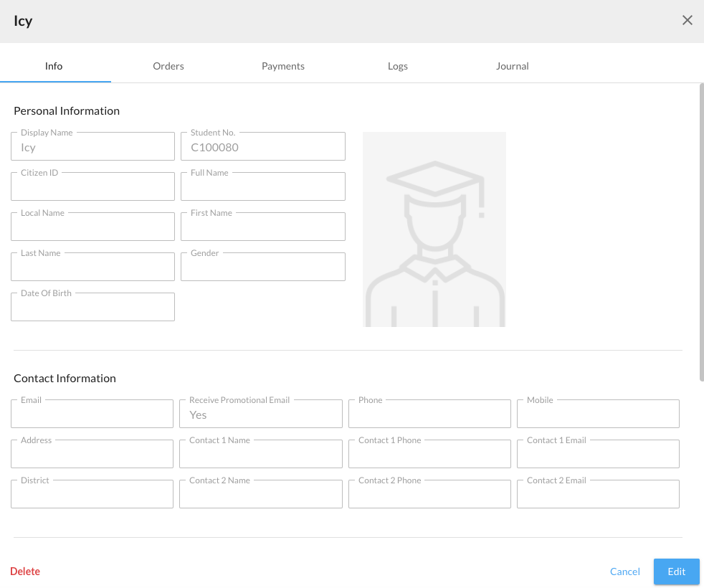Click the vertical scrollbar of the dialog
The image size is (704, 588).
pos(702,232)
